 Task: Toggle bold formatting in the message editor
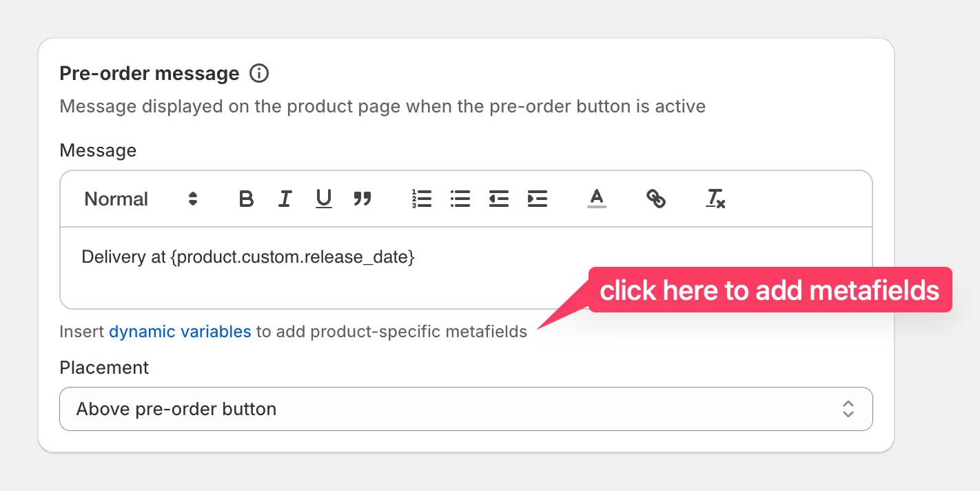point(246,199)
